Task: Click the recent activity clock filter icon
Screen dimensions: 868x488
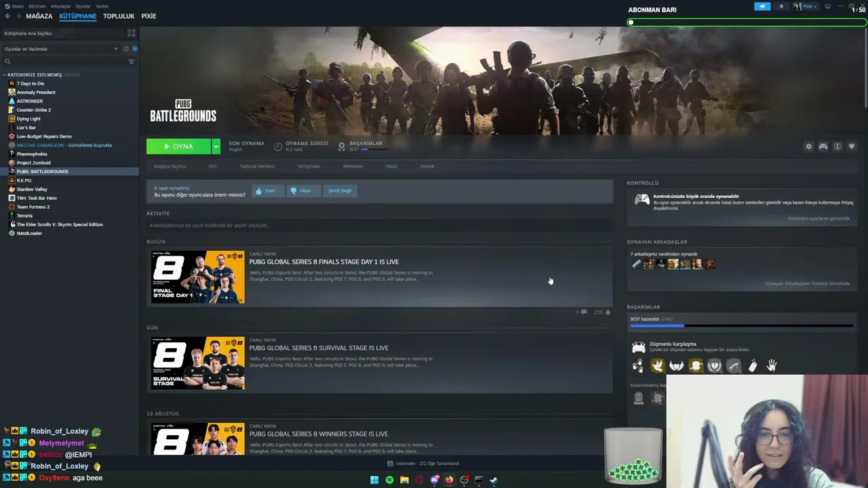Action: [125, 49]
